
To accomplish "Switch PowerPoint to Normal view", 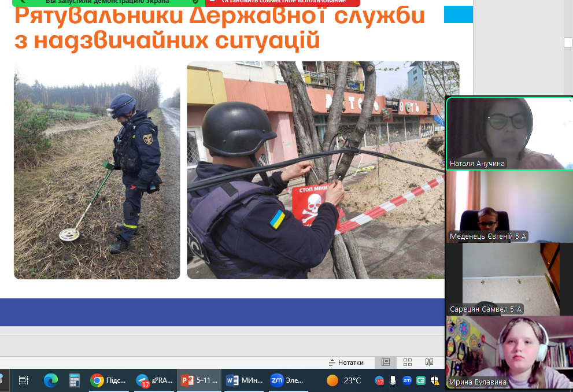I will click(x=386, y=362).
